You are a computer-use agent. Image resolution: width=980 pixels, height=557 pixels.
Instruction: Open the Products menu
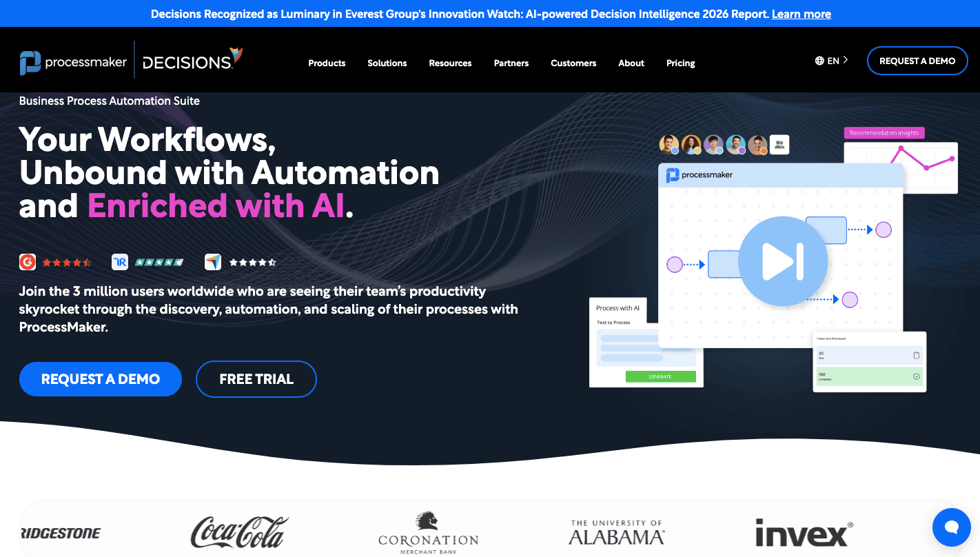327,63
